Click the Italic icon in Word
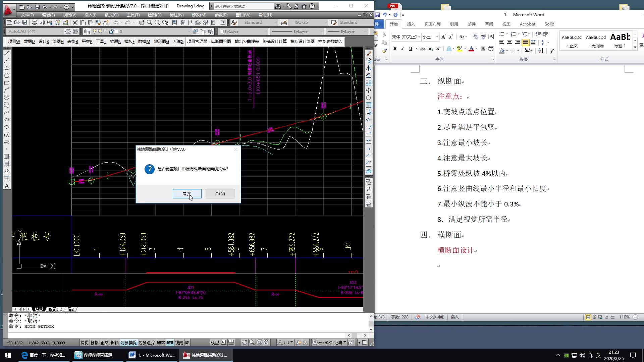 (x=402, y=49)
